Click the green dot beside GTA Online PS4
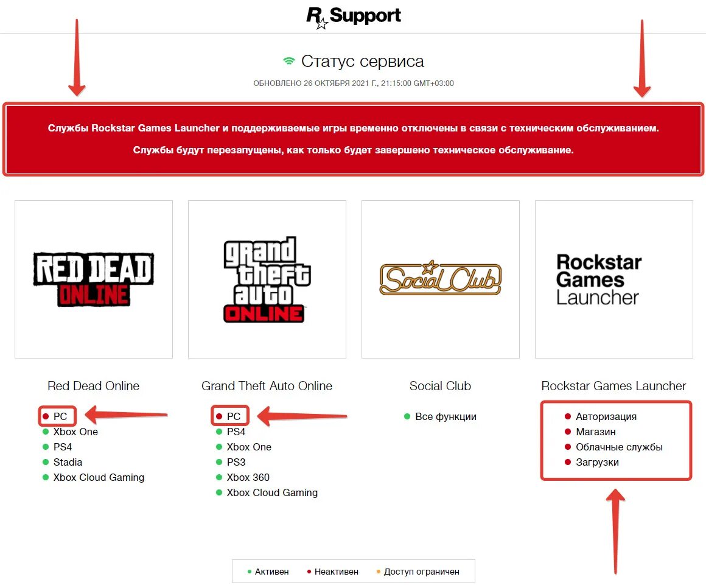 click(219, 432)
